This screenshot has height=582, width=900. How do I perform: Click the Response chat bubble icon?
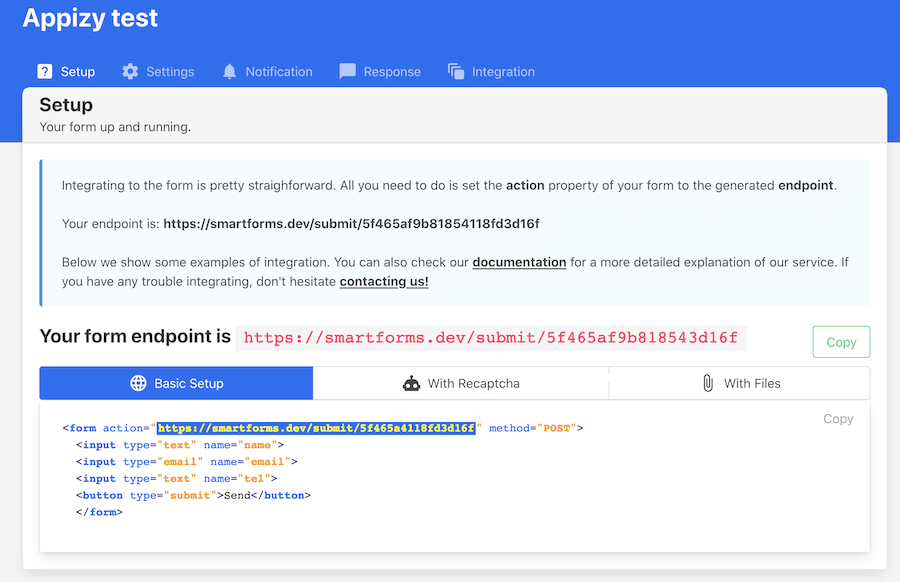pyautogui.click(x=347, y=72)
